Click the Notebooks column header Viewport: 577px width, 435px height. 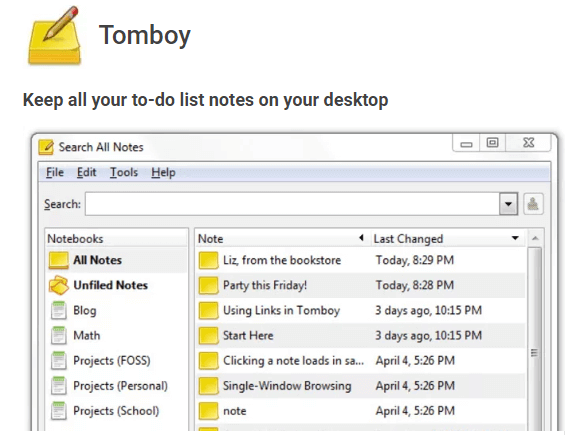[116, 238]
